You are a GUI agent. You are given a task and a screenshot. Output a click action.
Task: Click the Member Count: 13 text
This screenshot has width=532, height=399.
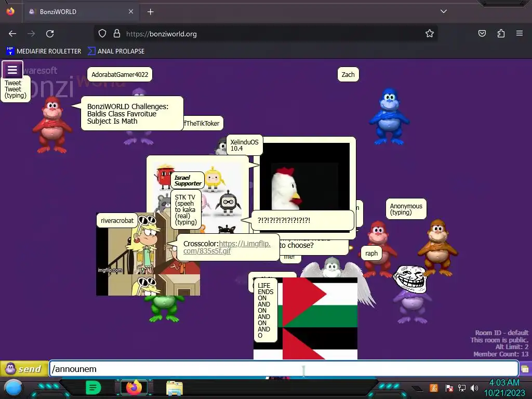click(501, 354)
